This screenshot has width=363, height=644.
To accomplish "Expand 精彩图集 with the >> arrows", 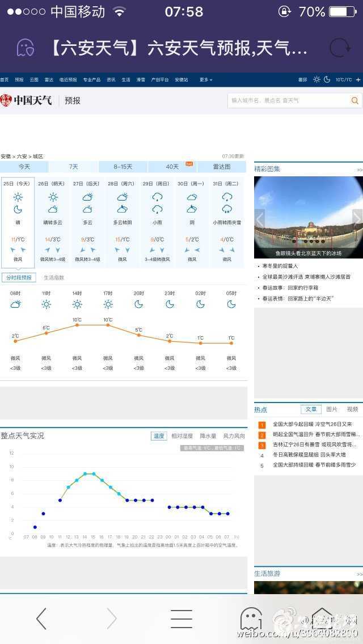I will [359, 170].
